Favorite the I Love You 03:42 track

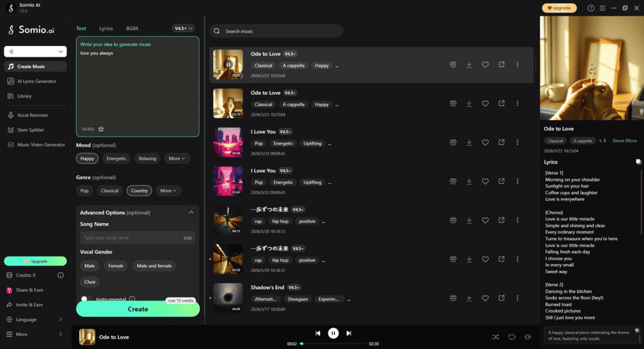485,181
